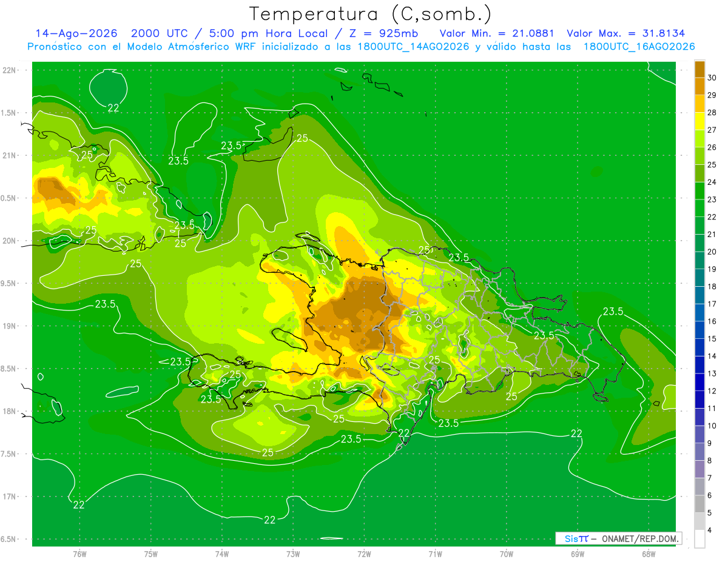Click the '17N' latitude axis label
Viewport: 728px width, 562px height.
click(10, 497)
